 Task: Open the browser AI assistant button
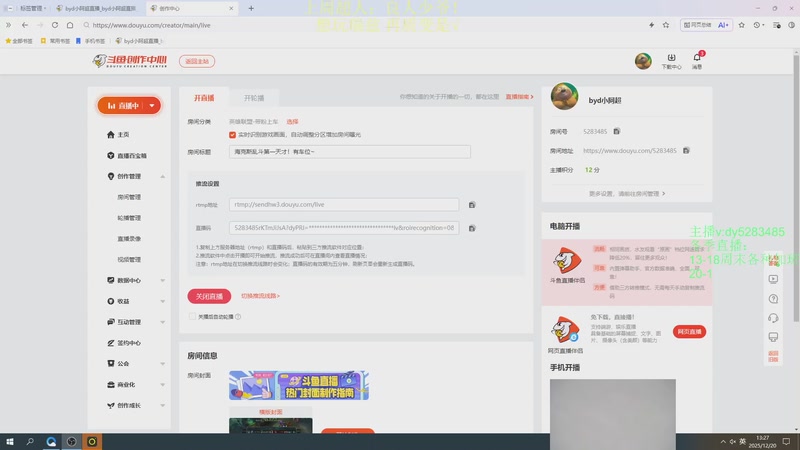(x=723, y=25)
